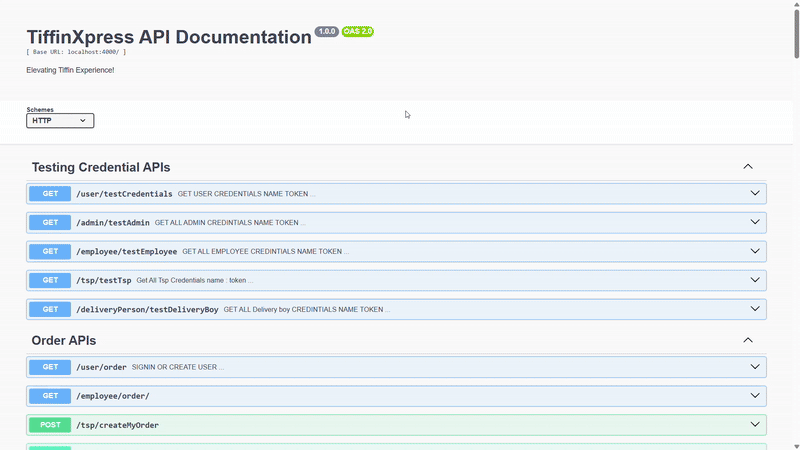Click the TiffinXpress API Documentation title
Screen dimensions: 800x450
[169, 37]
